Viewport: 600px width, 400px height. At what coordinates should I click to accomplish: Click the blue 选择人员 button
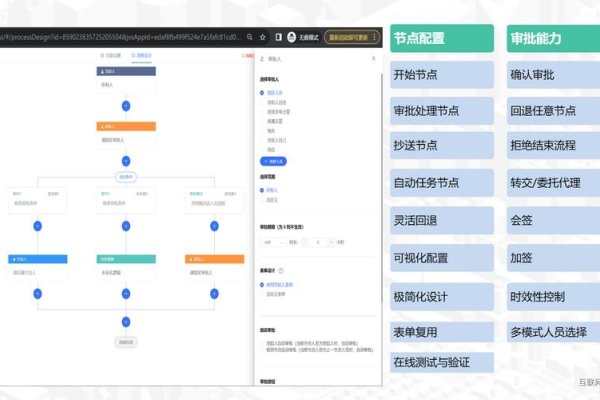[275, 159]
